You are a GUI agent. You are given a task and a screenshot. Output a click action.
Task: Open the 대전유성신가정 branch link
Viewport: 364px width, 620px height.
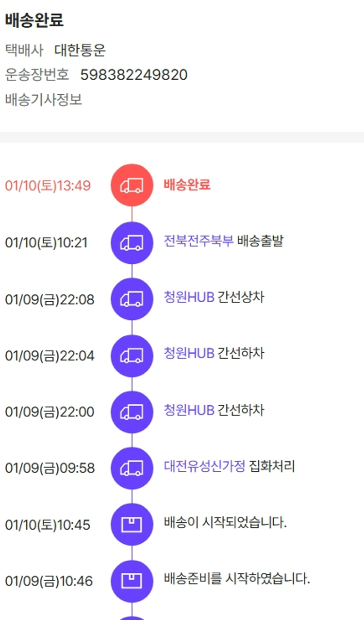click(x=204, y=467)
